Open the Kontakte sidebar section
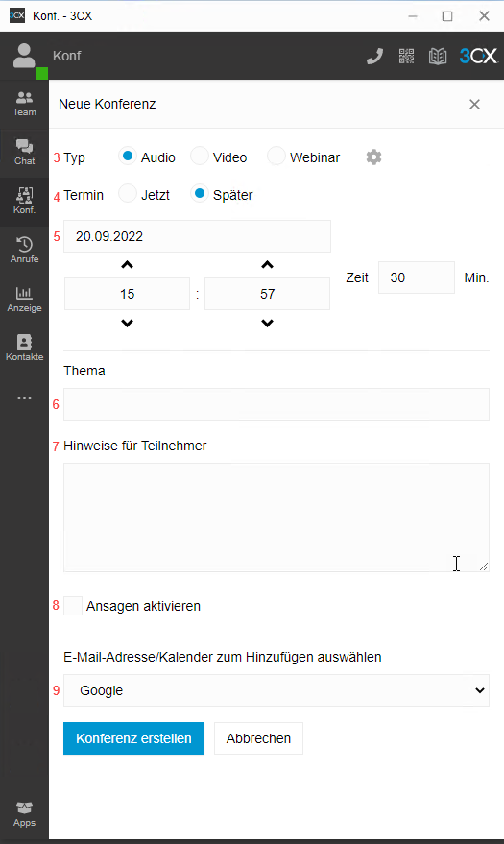 pyautogui.click(x=24, y=349)
